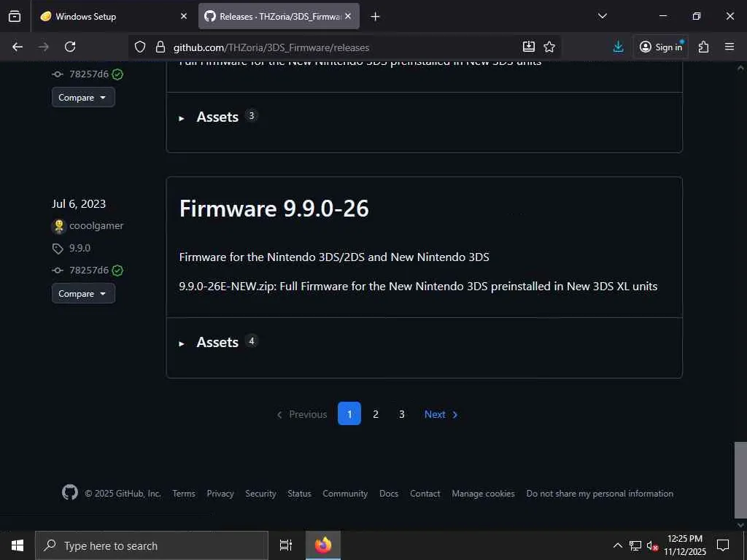747x560 pixels.
Task: Show hidden system tray icons
Action: coord(617,545)
